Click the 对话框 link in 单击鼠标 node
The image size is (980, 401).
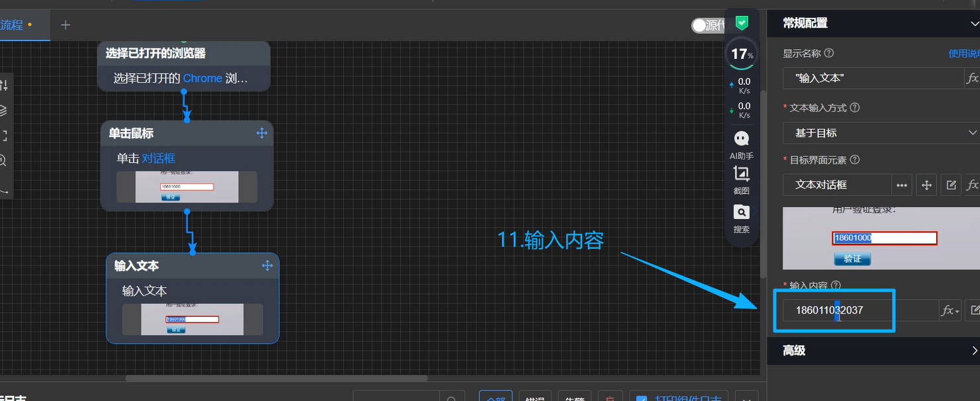click(x=158, y=158)
